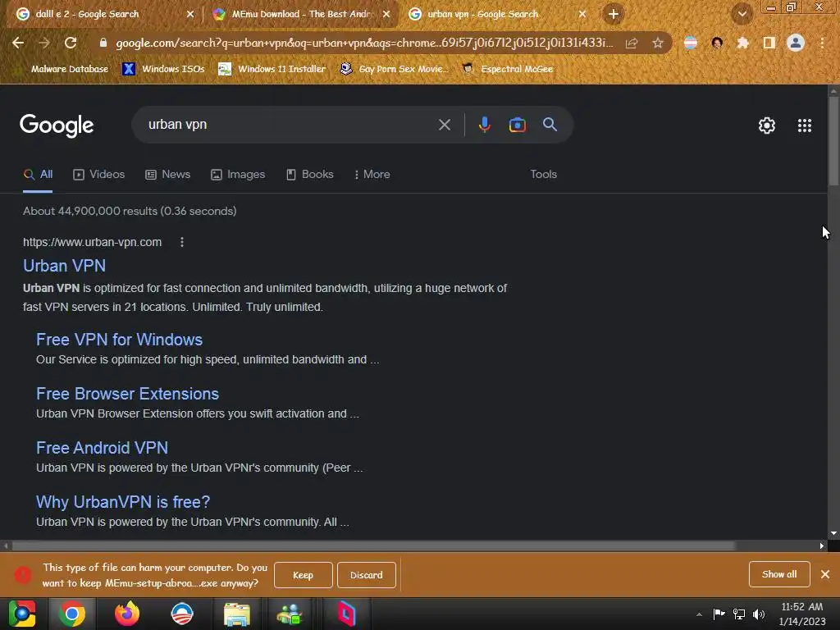
Task: Select the Books results tab
Action: point(309,175)
